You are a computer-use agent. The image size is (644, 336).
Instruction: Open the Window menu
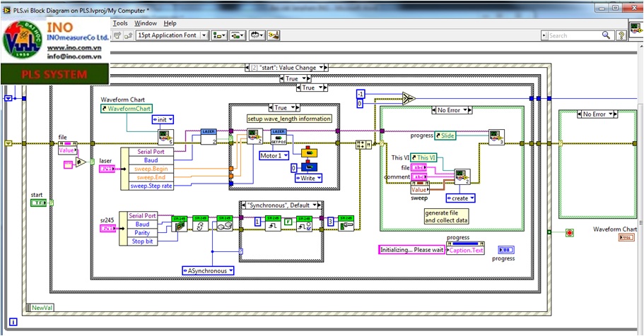(x=146, y=23)
